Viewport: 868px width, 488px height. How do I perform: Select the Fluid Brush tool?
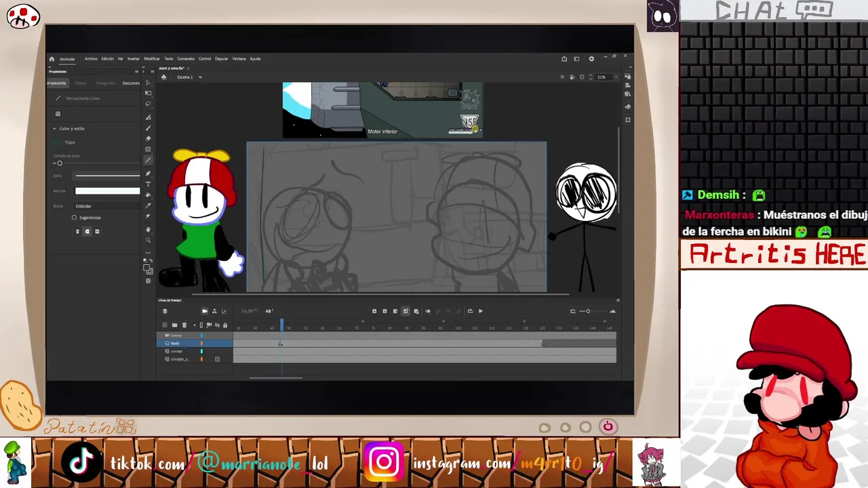click(149, 117)
